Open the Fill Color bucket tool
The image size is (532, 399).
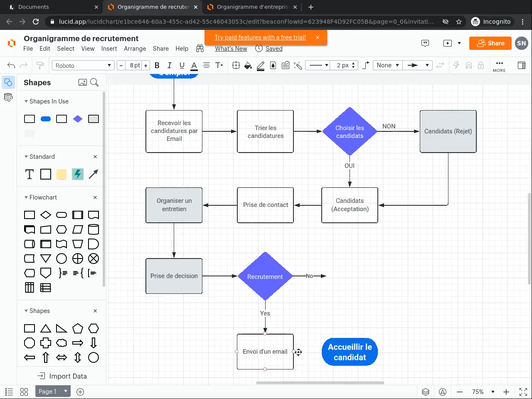[248, 65]
